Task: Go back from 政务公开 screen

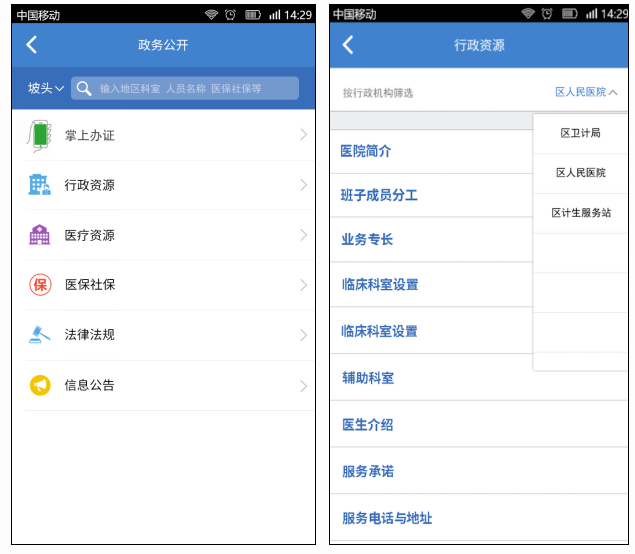Action: pos(32,45)
